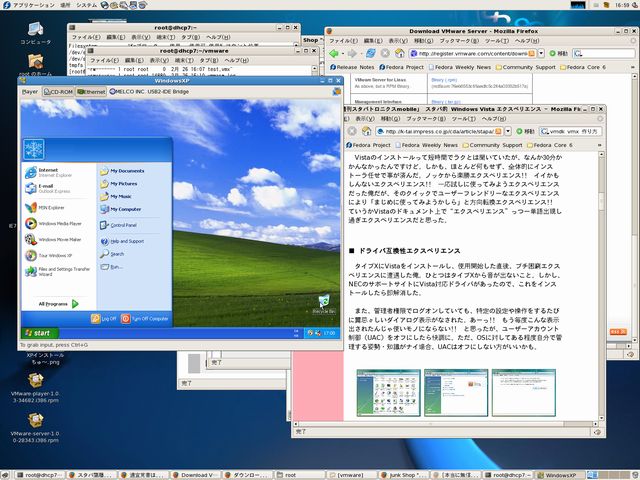Click search box containing vmdk vmx
640x480 pixels.
570,131
